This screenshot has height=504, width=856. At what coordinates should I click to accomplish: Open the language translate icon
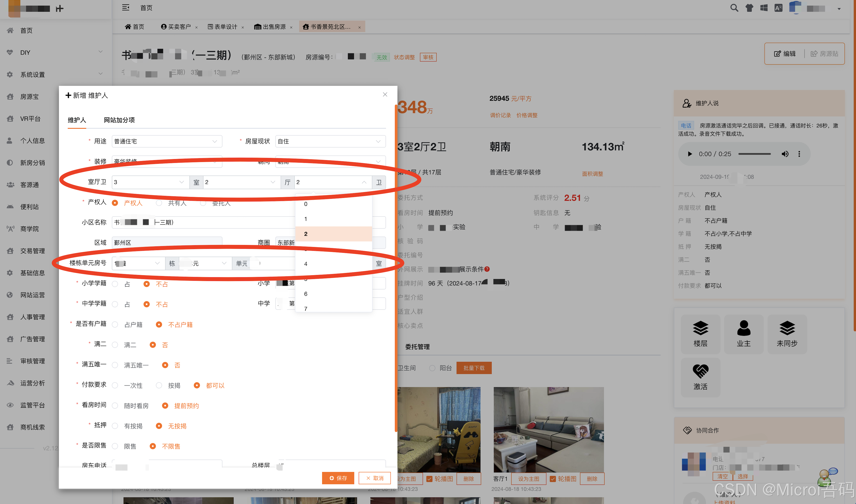click(x=778, y=8)
